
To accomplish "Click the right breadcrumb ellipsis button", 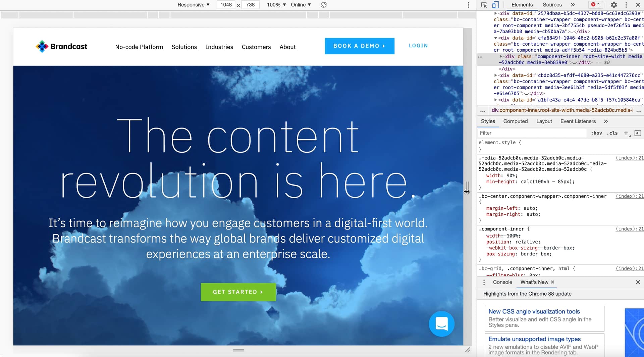I will tap(639, 111).
